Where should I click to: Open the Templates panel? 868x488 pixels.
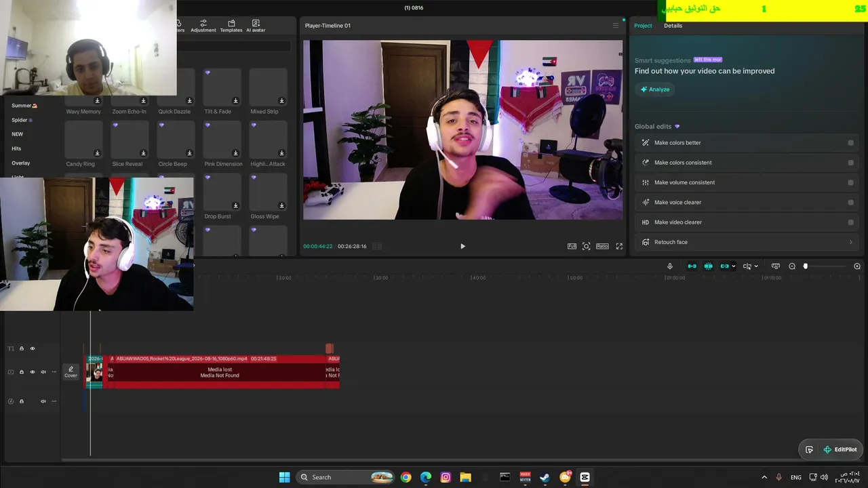(231, 26)
